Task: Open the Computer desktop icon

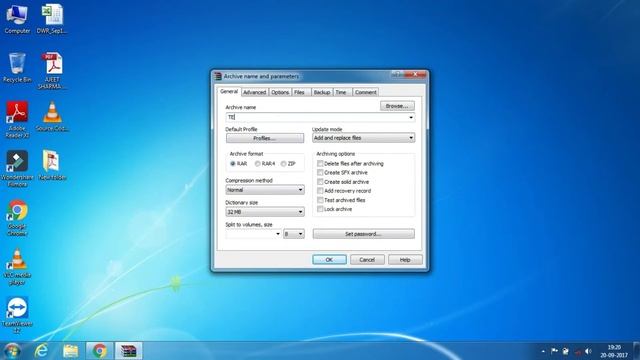Action: point(17,18)
